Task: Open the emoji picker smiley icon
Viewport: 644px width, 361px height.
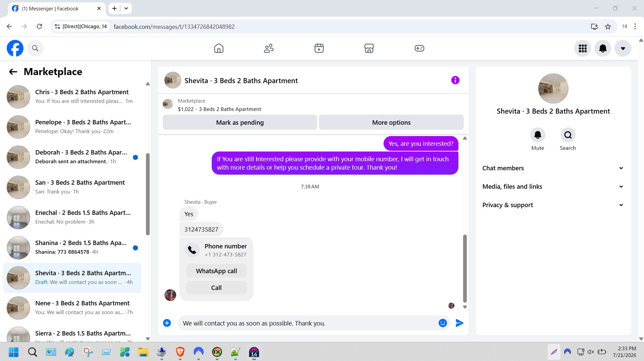Action: [443, 323]
